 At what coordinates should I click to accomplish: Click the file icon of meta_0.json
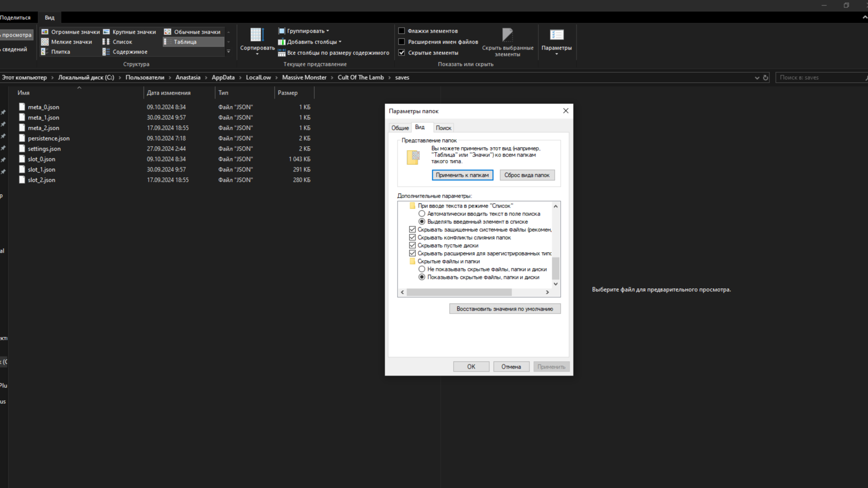(x=22, y=107)
